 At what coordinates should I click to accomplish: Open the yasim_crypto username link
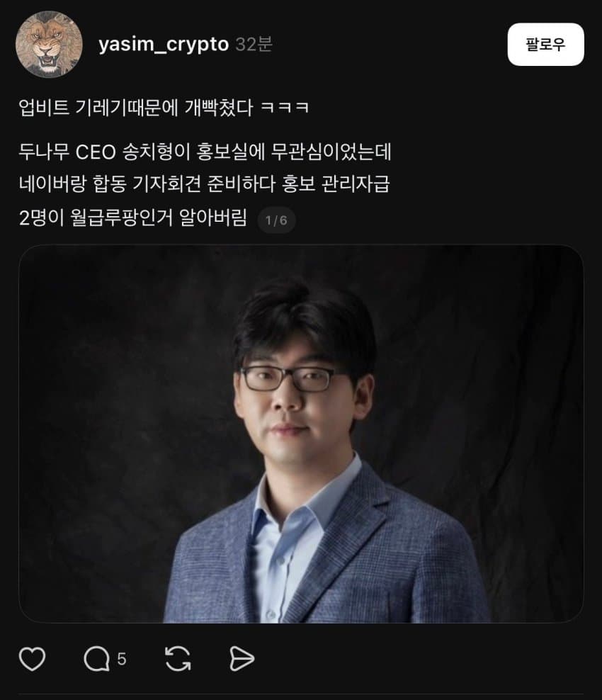click(x=164, y=44)
